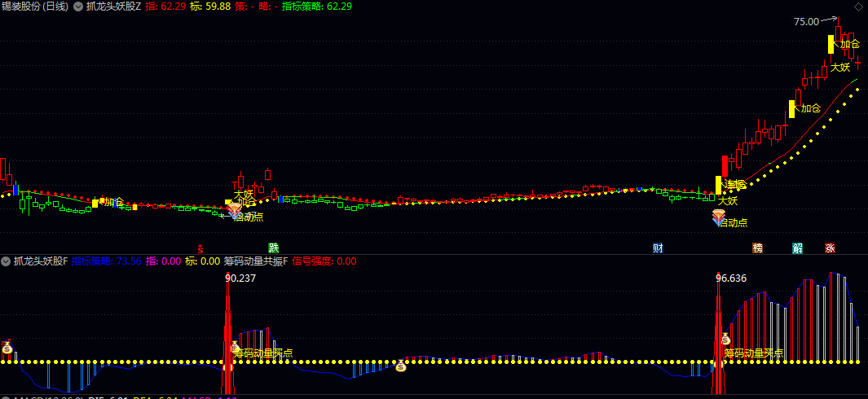Image resolution: width=868 pixels, height=399 pixels.
Task: Click the red 指: 62.29 value
Action: click(x=164, y=7)
